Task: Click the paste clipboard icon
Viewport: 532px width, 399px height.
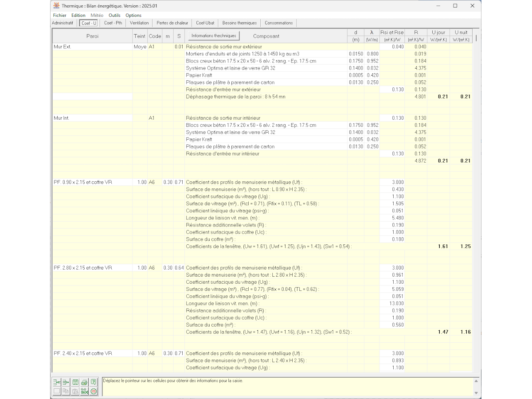Action: click(x=75, y=391)
